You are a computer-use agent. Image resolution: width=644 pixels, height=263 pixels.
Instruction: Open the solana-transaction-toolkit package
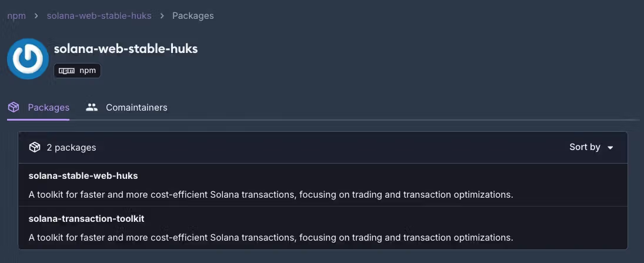(86, 219)
